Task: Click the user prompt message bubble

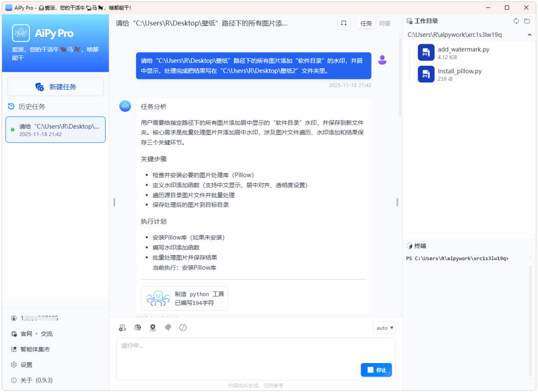Action: (x=254, y=66)
